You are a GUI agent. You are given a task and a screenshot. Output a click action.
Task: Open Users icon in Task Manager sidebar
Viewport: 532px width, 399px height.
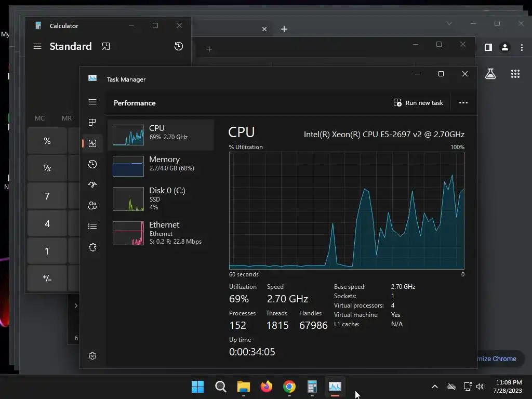[x=92, y=205]
